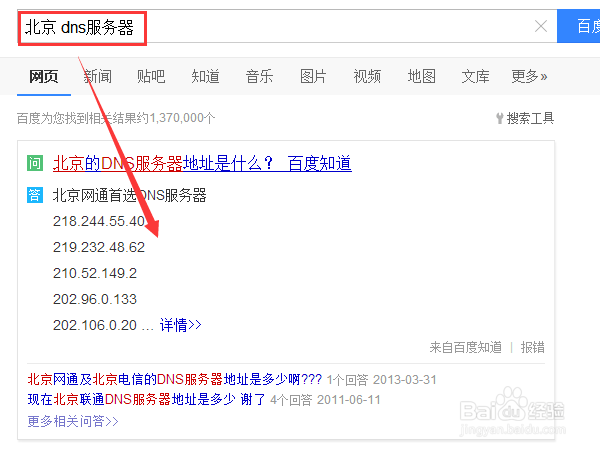Open the 贴吧 tab

pyautogui.click(x=151, y=77)
